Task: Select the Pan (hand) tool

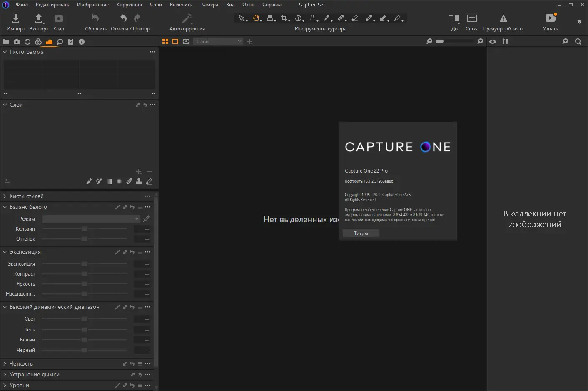Action: [256, 18]
